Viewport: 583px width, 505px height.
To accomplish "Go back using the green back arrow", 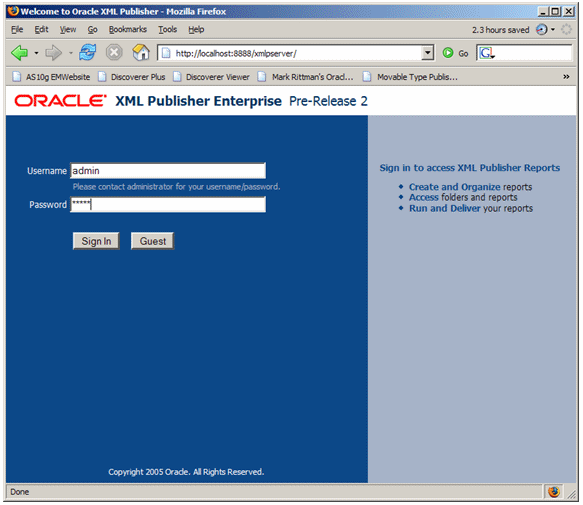I will [20, 53].
